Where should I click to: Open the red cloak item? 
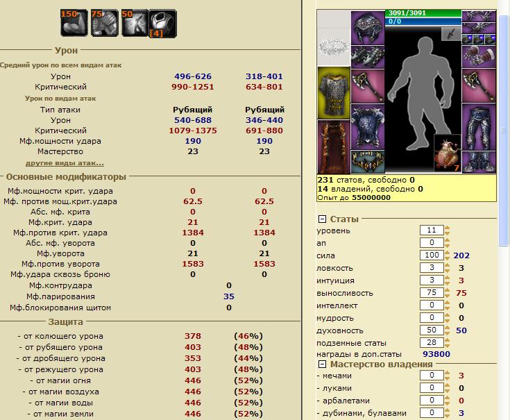point(333,146)
